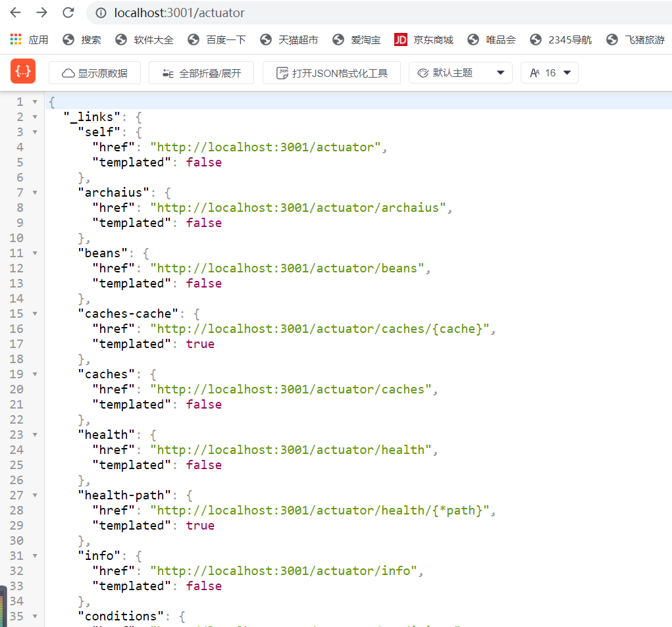This screenshot has width=672, height=627.
Task: Open the 搜索 bookmark
Action: [82, 40]
